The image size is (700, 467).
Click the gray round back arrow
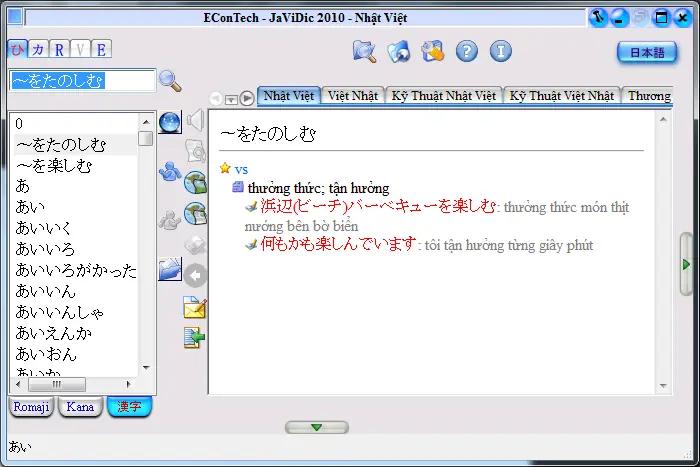coord(195,275)
